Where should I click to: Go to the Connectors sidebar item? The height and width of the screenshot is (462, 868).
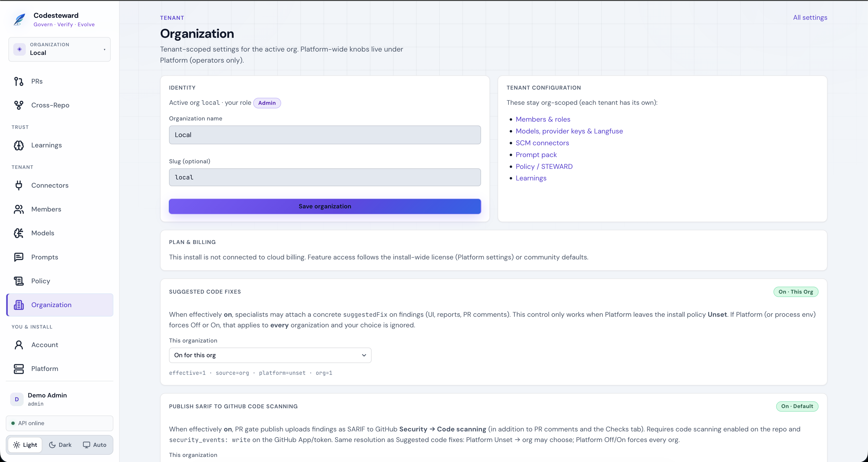[x=60, y=185]
